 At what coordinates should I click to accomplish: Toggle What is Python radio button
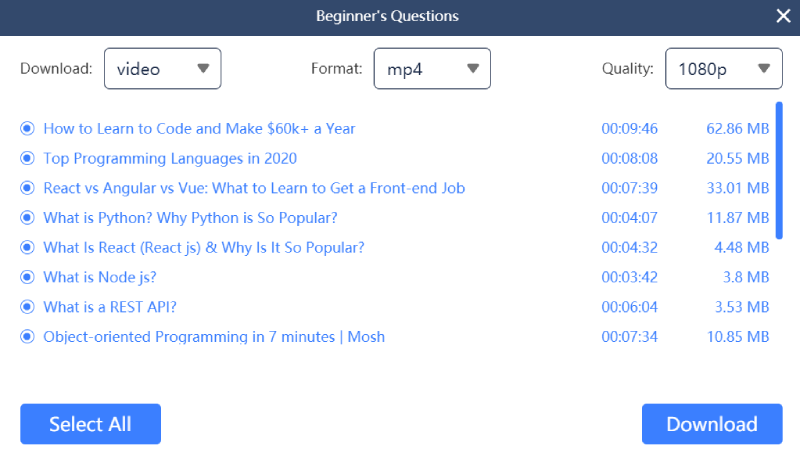point(28,218)
